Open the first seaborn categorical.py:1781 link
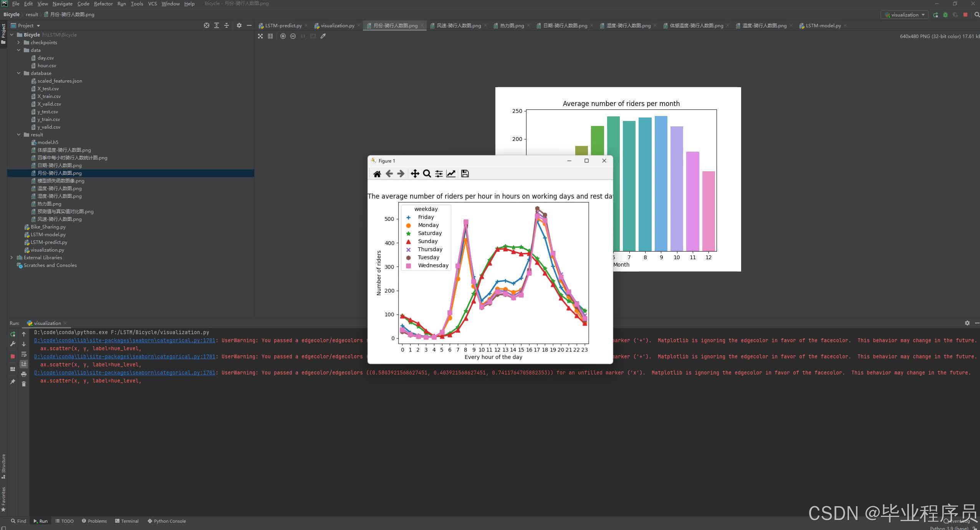Viewport: 980px width, 530px height. pyautogui.click(x=124, y=341)
